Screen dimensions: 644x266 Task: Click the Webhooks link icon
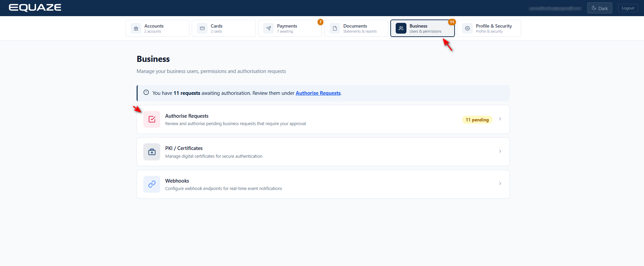(152, 184)
